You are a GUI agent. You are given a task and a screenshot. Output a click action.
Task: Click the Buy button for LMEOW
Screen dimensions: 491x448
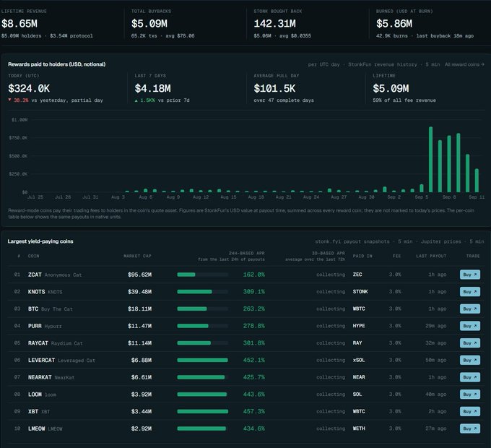[470, 428]
